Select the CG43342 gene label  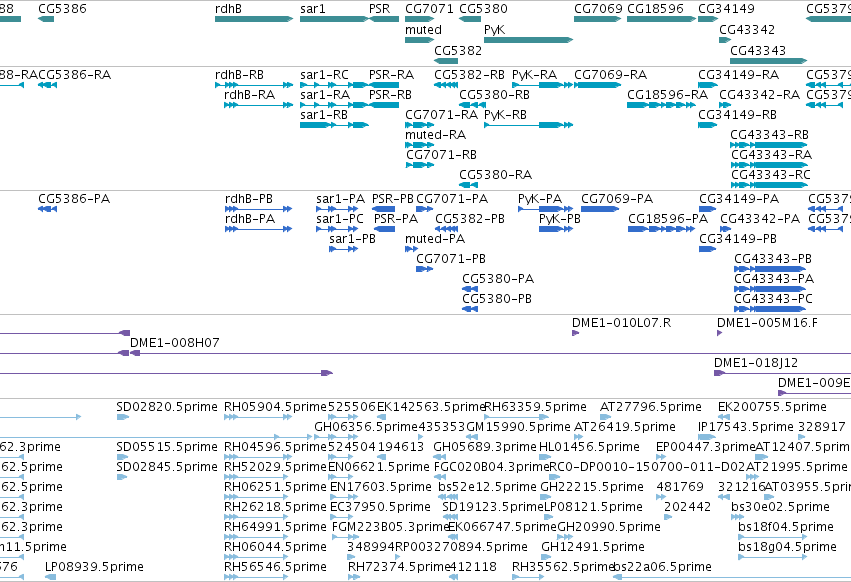(x=747, y=30)
